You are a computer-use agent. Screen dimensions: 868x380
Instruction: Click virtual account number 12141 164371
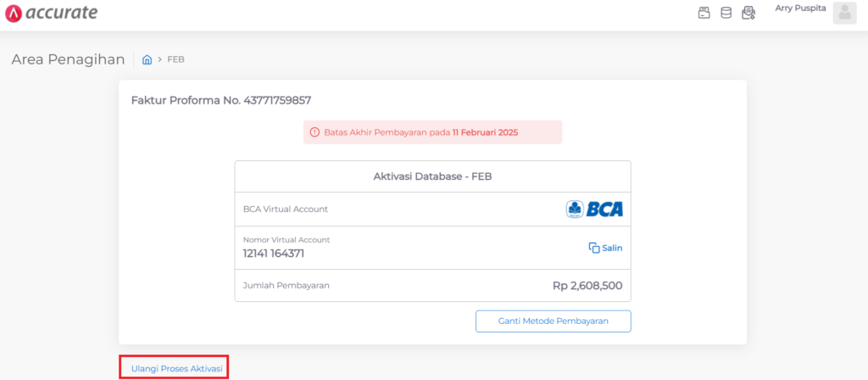(273, 253)
